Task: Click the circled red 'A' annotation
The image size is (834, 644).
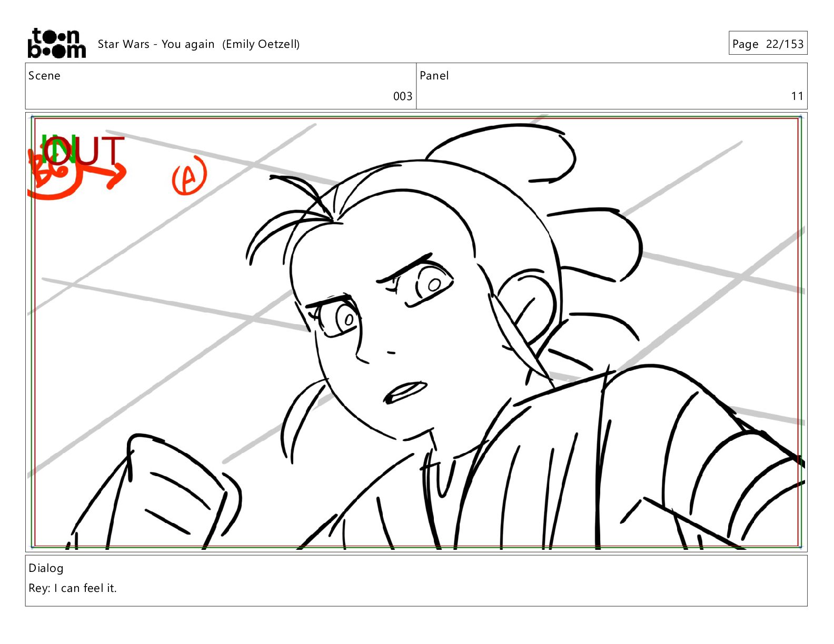Action: tap(189, 176)
